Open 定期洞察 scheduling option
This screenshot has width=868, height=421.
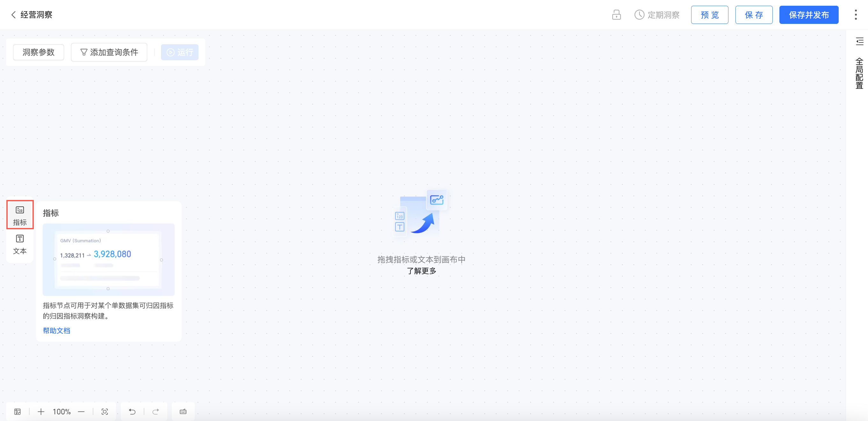(657, 15)
